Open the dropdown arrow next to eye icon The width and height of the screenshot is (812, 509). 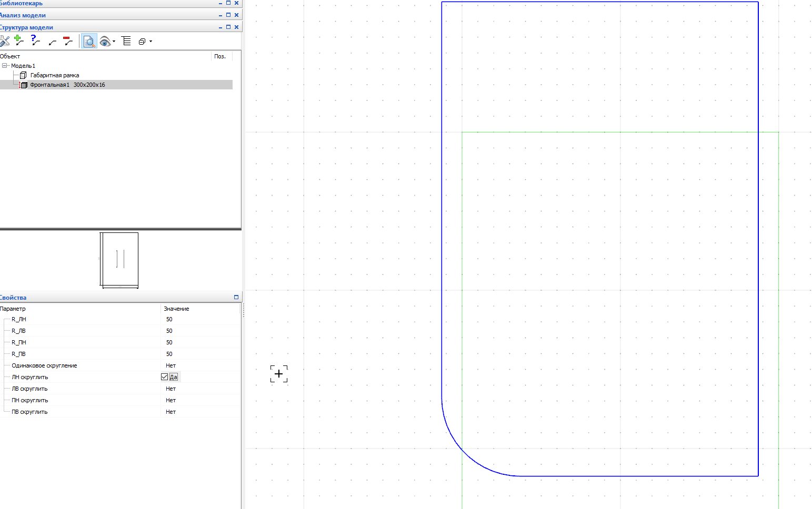(114, 42)
